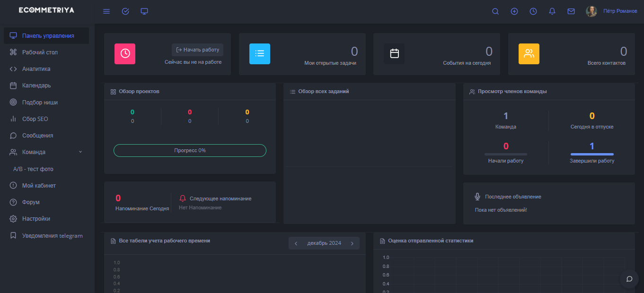Image resolution: width=644 pixels, height=293 pixels.
Task: Open notifications bell icon
Action: [552, 11]
